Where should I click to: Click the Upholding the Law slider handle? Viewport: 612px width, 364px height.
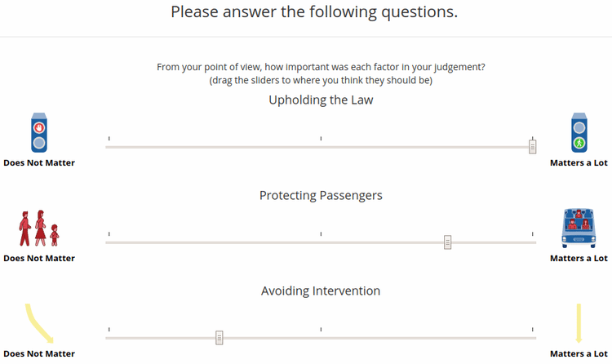click(x=532, y=147)
